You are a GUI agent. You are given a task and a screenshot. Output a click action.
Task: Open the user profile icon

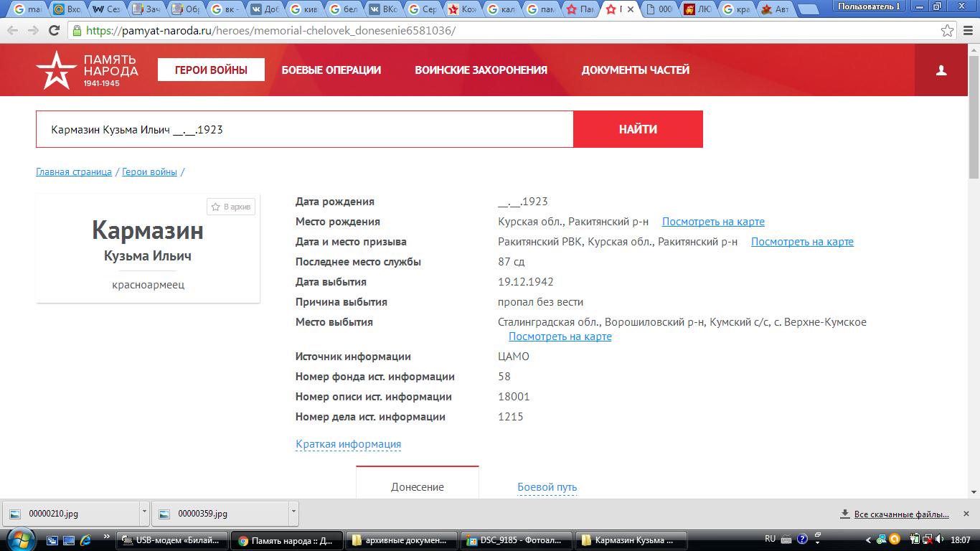click(941, 70)
